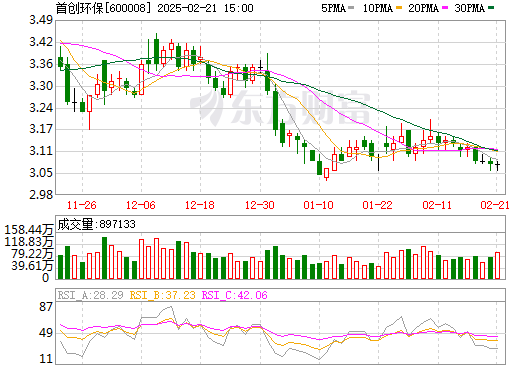The height and width of the screenshot is (365, 520).
Task: Click the 12-30 date axis label
Action: coord(260,205)
